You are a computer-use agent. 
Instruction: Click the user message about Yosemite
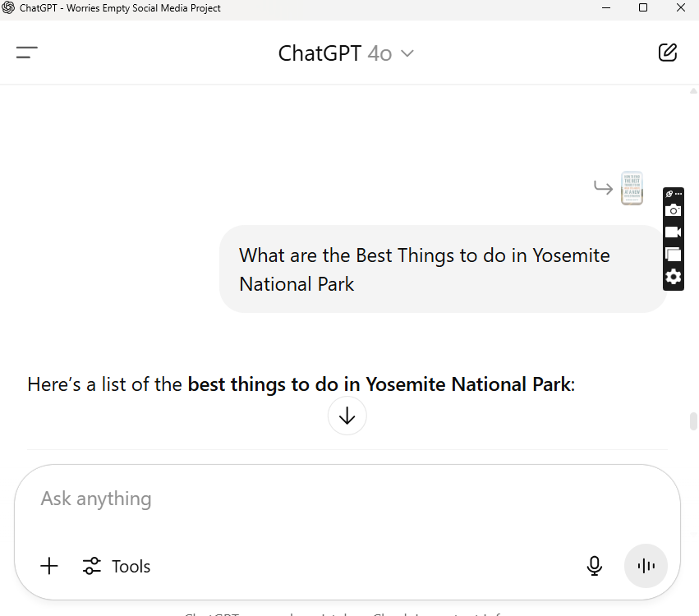[x=443, y=269]
